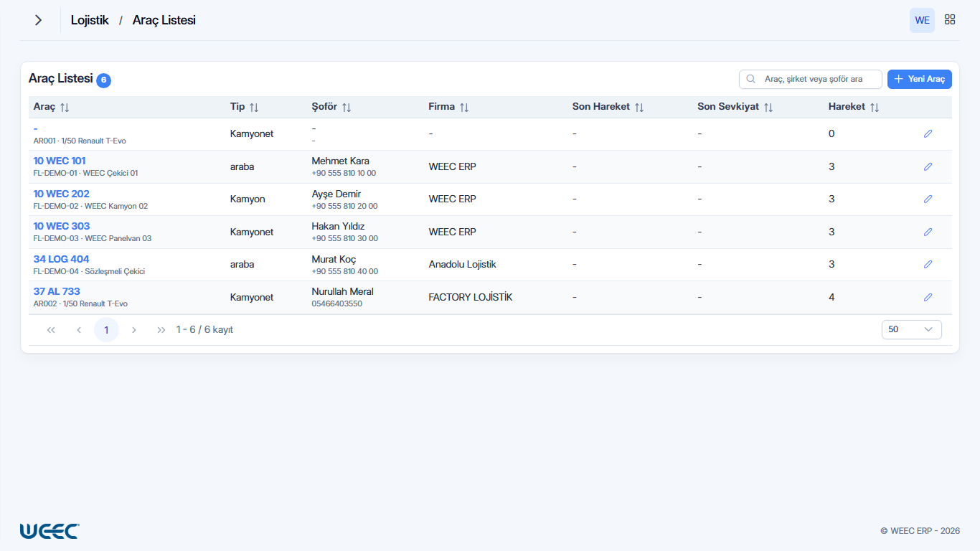Click driver name Ayşe Demir

click(x=336, y=194)
